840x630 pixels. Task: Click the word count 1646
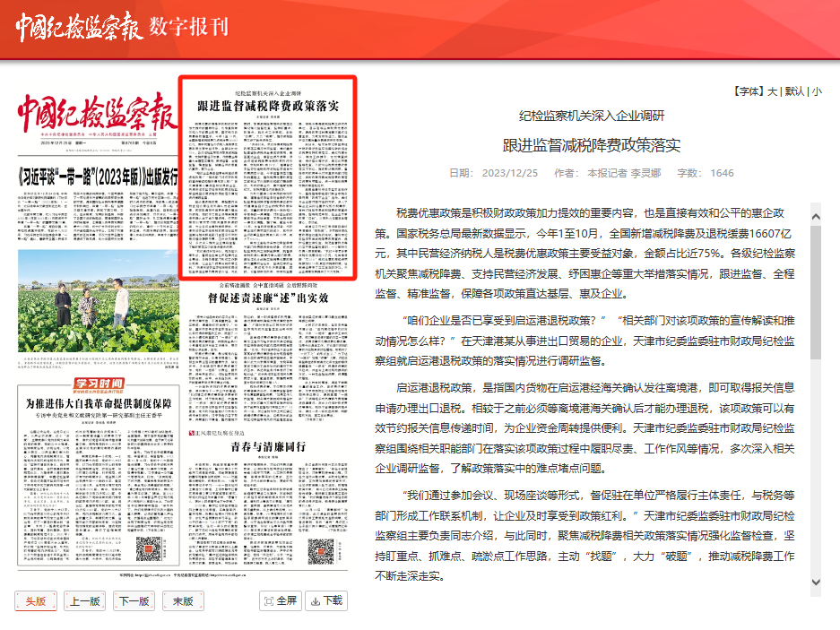(723, 173)
